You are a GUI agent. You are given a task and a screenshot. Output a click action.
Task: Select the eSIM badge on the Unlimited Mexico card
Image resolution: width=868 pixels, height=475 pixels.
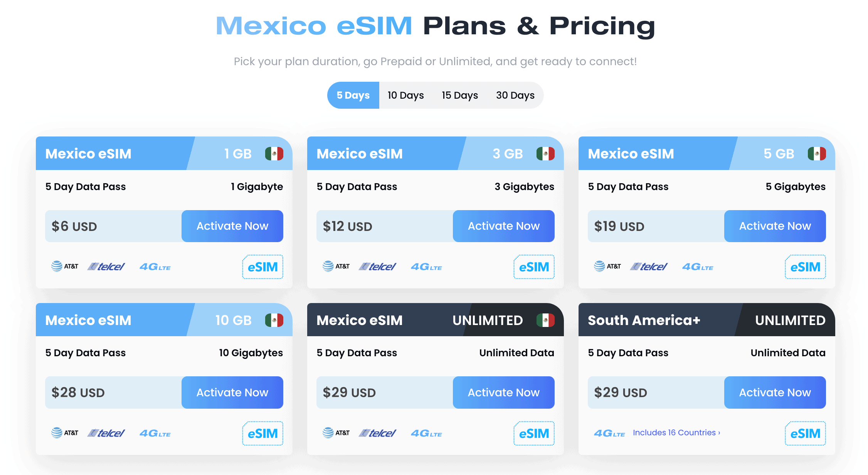coord(534,433)
